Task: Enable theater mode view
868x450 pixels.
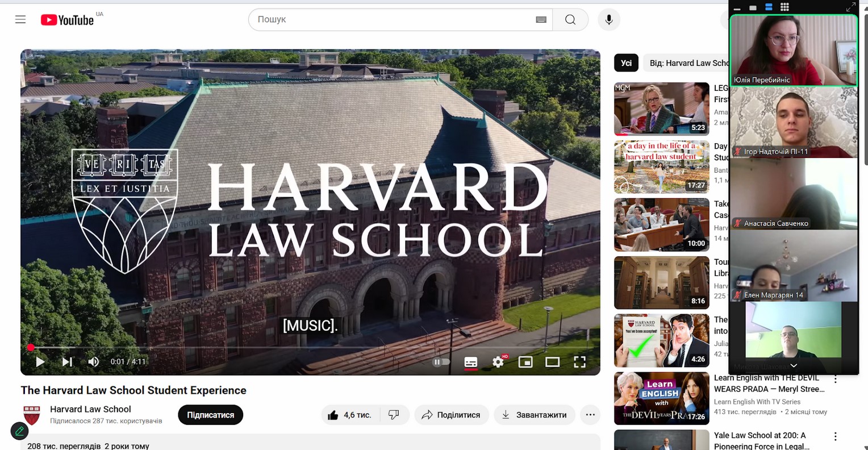Action: click(552, 362)
